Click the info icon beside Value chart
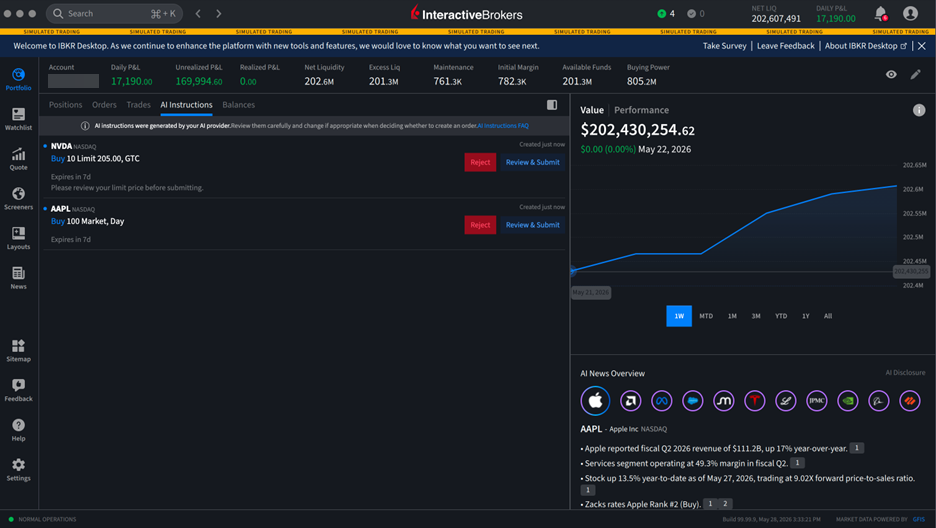 (x=919, y=110)
